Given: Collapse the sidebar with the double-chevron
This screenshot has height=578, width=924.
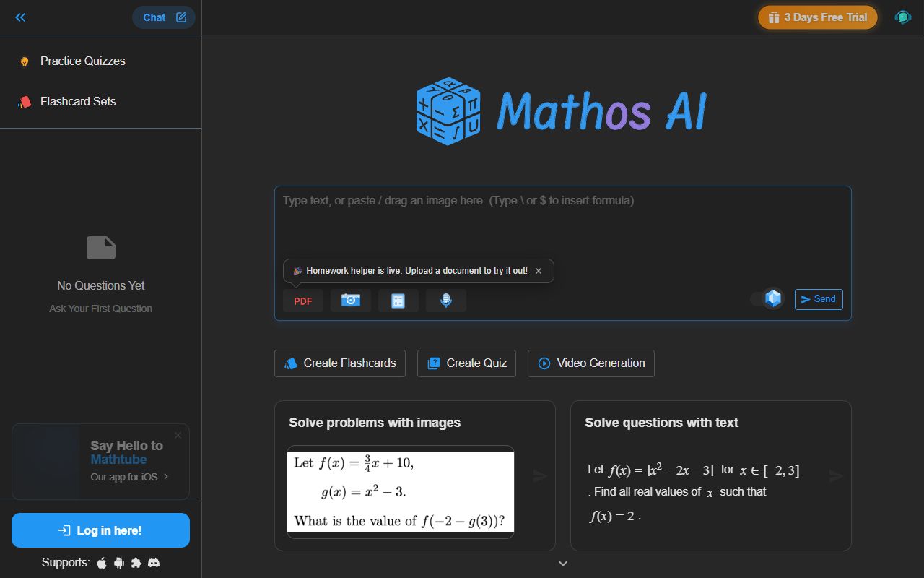Looking at the screenshot, I should click(x=20, y=17).
